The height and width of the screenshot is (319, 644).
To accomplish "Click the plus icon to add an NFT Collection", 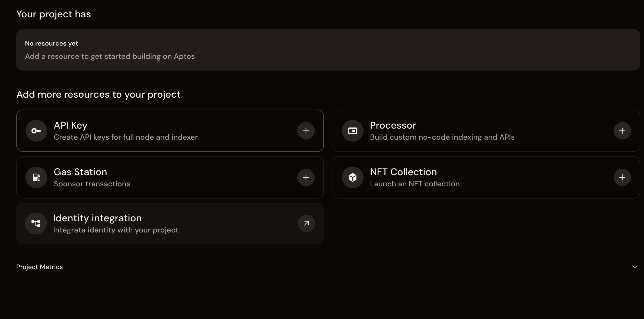I will click(x=622, y=177).
